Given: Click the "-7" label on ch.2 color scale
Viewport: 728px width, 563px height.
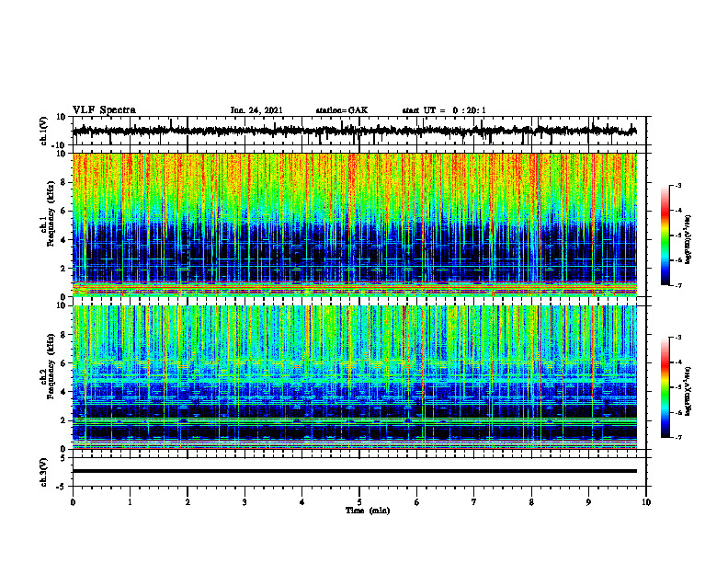Looking at the screenshot, I should pos(677,438).
